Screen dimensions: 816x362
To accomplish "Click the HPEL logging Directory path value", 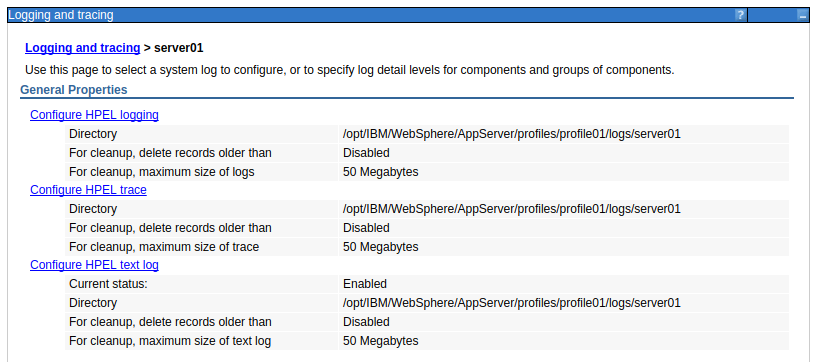I will click(x=512, y=134).
